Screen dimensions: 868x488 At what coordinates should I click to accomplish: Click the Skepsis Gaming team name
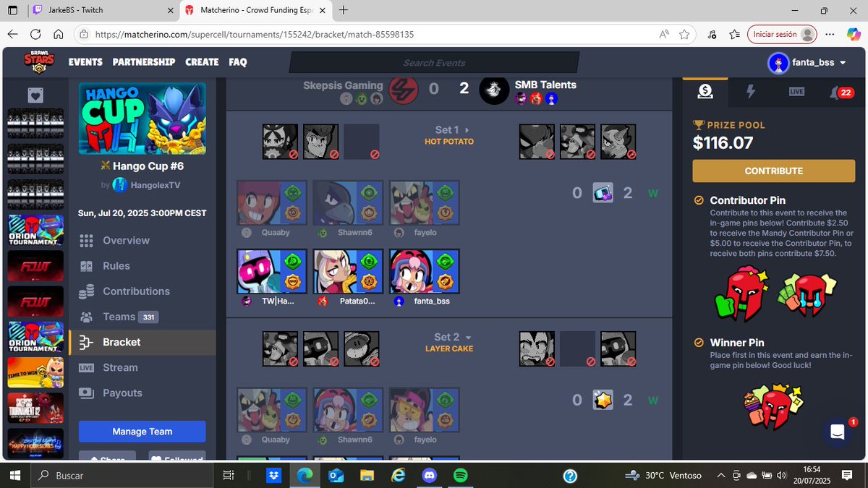point(343,85)
